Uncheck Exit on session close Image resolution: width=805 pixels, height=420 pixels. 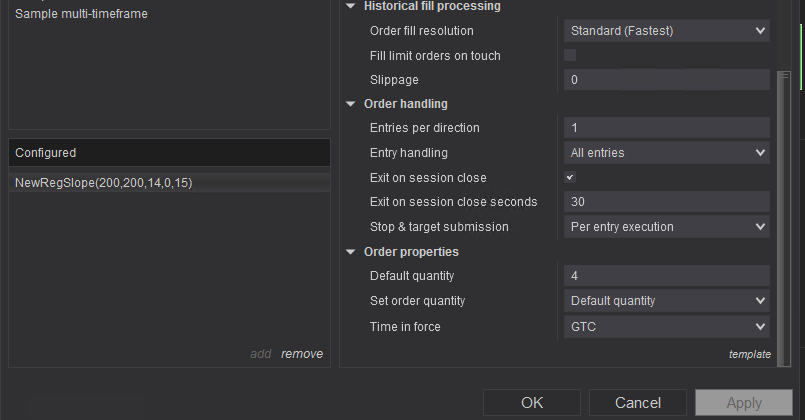[x=570, y=177]
